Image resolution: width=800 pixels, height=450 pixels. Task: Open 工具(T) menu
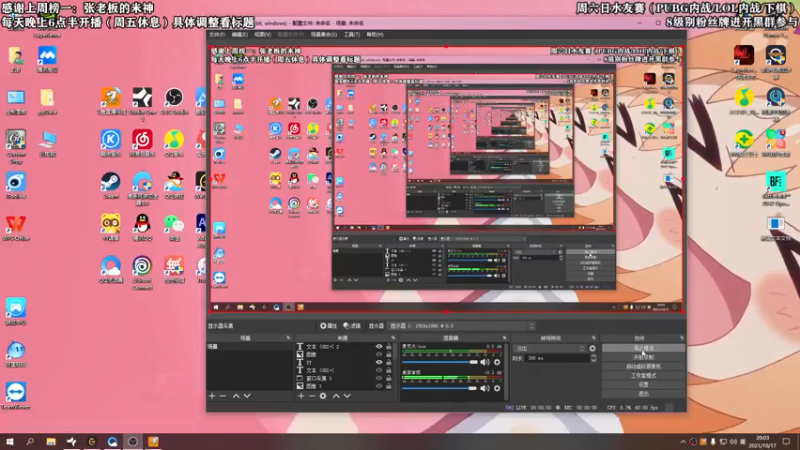tap(352, 35)
